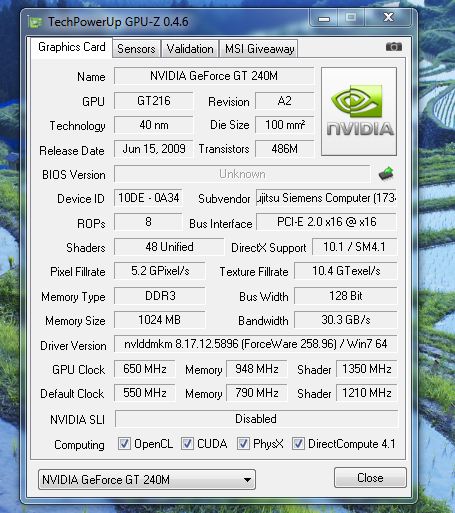
Task: Click the Technology field 40 nm
Action: coord(154,125)
